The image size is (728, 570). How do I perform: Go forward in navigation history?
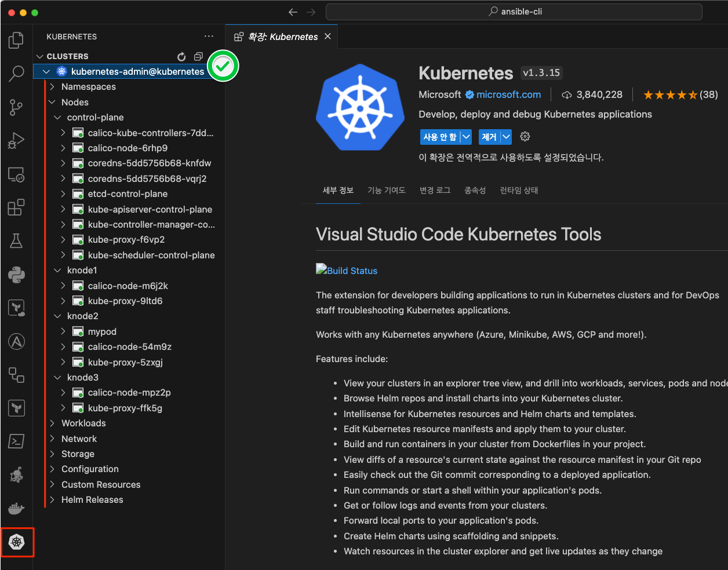pos(311,12)
